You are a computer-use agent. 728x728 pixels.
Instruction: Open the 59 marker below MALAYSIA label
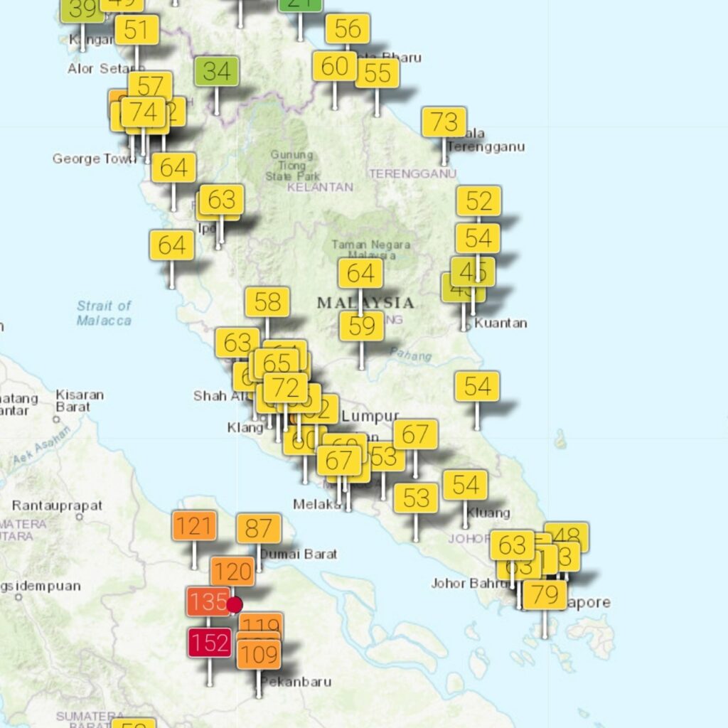(362, 326)
